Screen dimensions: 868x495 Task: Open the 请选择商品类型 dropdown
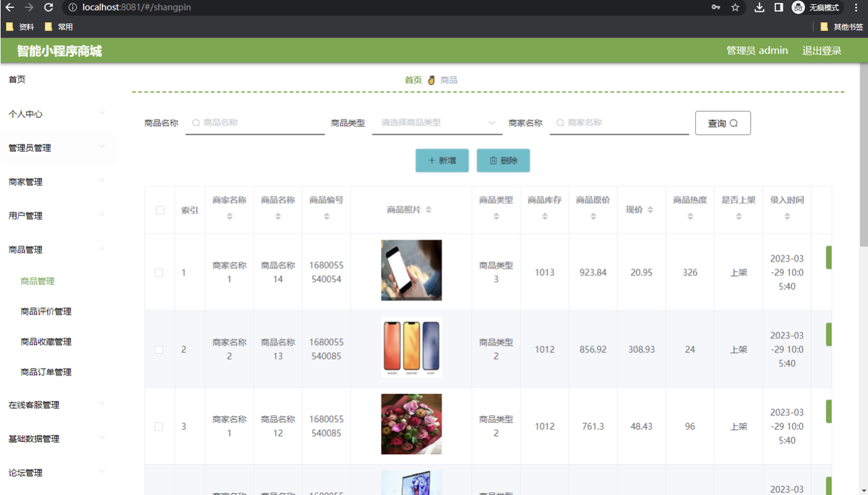tap(437, 123)
